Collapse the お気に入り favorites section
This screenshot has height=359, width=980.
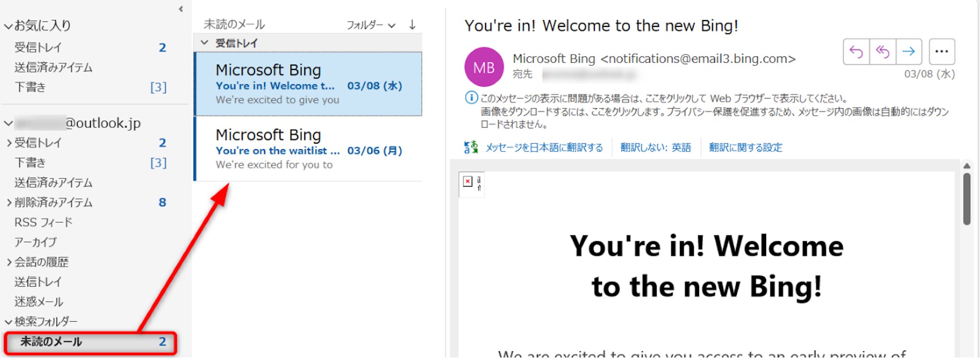tap(8, 26)
